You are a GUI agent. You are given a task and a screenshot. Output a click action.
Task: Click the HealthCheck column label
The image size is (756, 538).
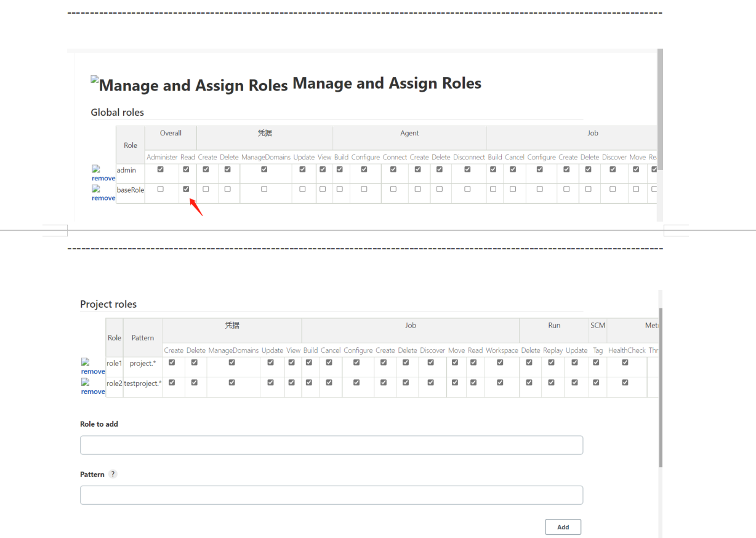click(x=627, y=350)
